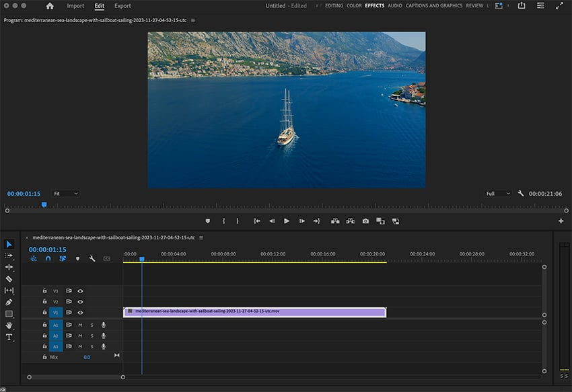This screenshot has height=392, width=572.
Task: Click the Export Frame camera icon
Action: [x=365, y=221]
